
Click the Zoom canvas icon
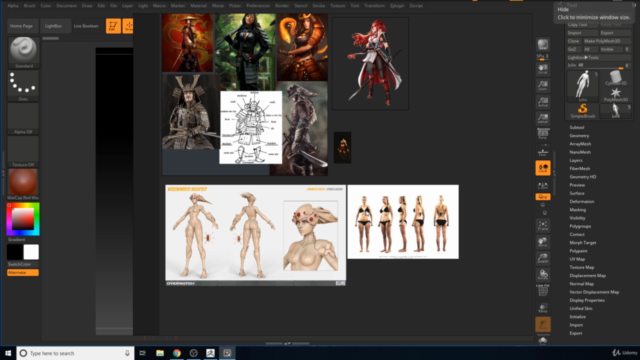pos(543,86)
